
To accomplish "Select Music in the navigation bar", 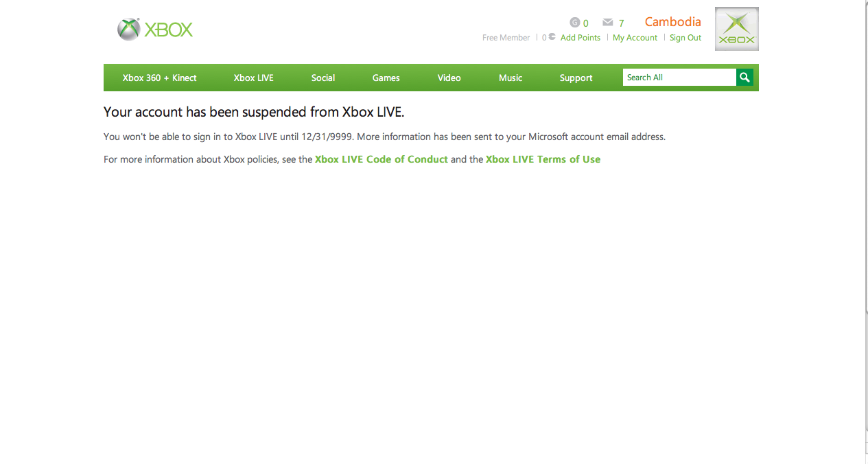I will [511, 78].
